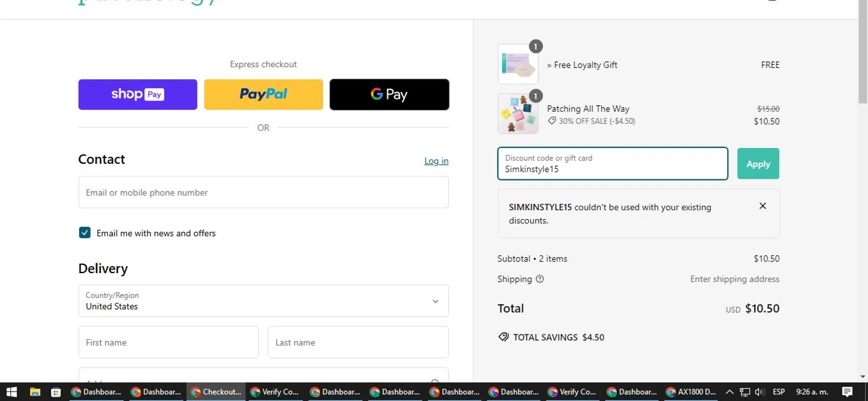Click the First name field
868x401 pixels.
(168, 342)
